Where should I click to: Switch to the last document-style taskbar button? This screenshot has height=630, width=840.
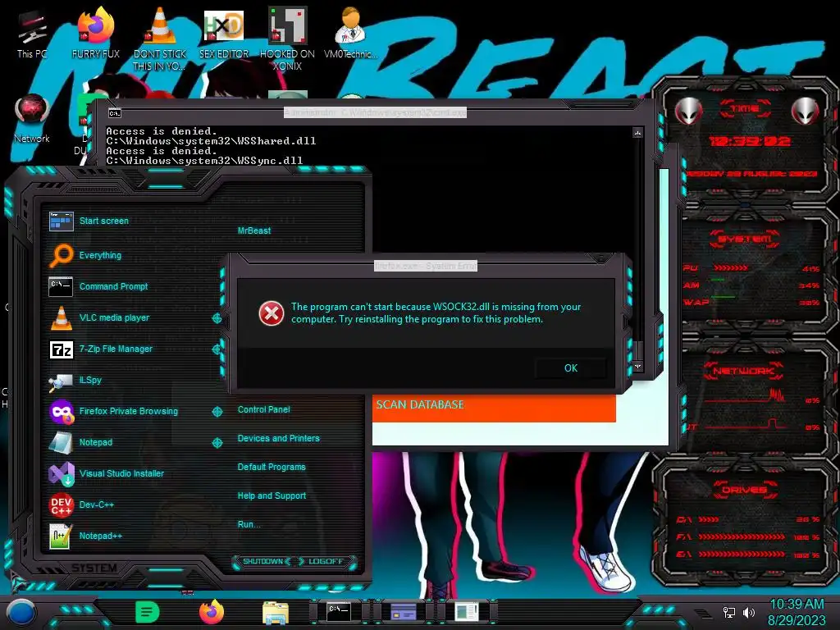[467, 611]
